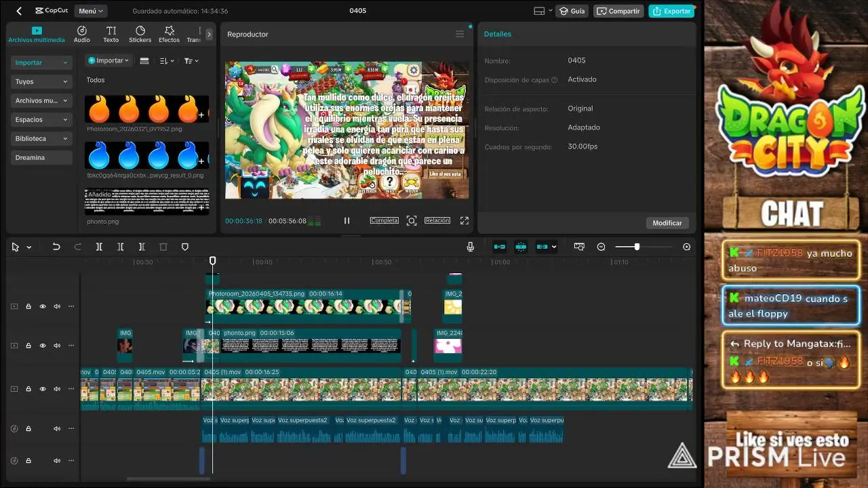The width and height of the screenshot is (868, 488).
Task: Mute the main 0405.mov video track
Action: pos(57,390)
